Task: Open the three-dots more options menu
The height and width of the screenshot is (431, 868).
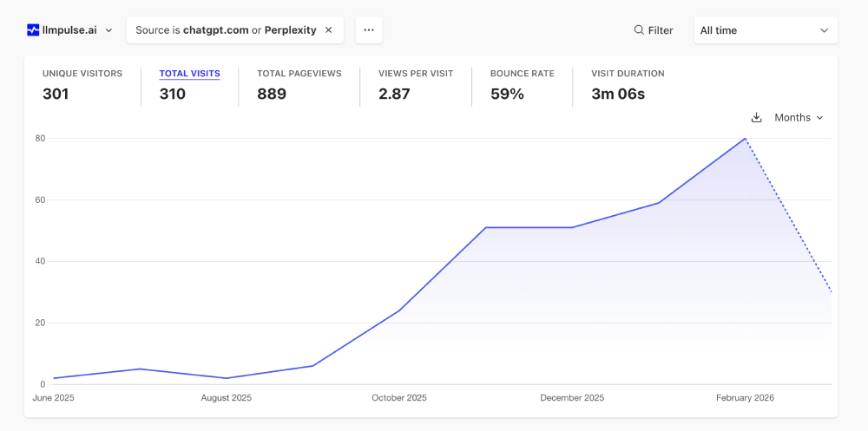Action: pos(369,30)
